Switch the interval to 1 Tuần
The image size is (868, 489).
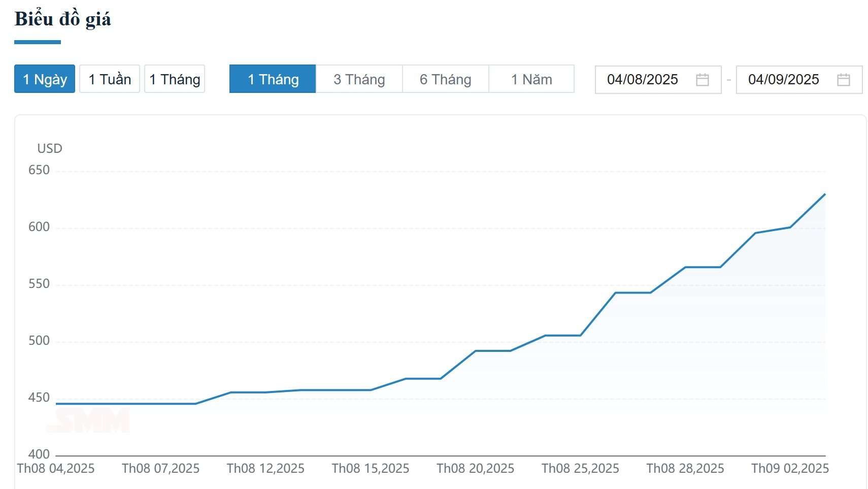pos(110,79)
